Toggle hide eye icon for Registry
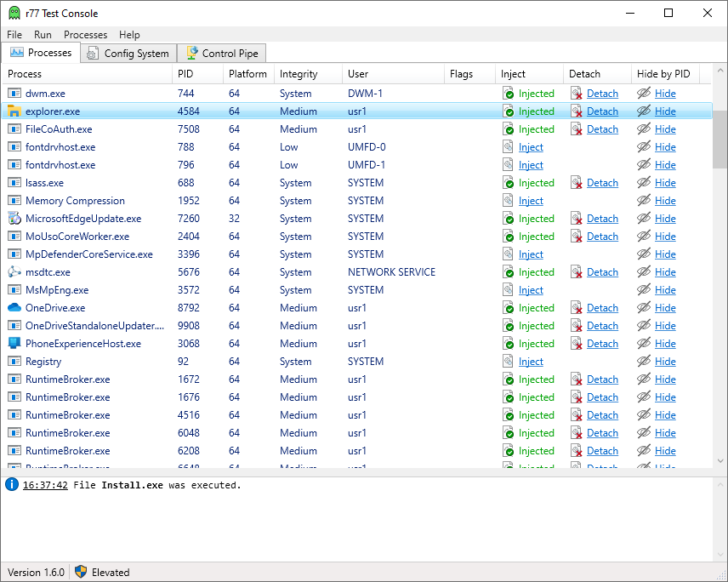 coord(644,362)
